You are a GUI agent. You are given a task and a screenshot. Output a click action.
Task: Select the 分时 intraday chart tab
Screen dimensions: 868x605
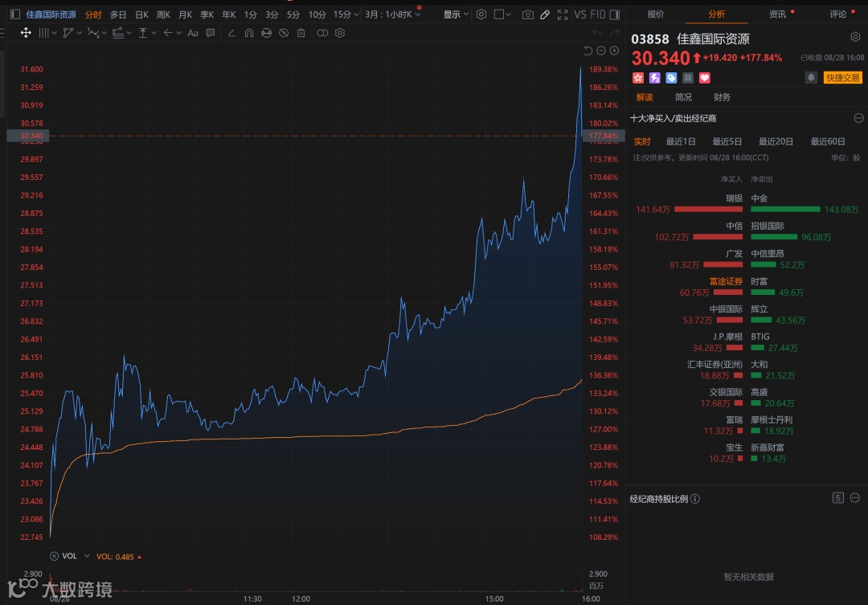point(93,14)
